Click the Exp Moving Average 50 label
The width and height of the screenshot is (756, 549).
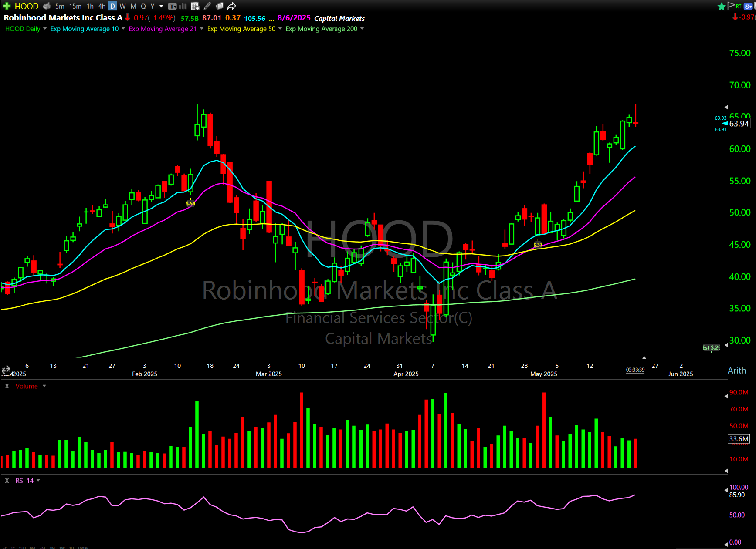pyautogui.click(x=241, y=29)
